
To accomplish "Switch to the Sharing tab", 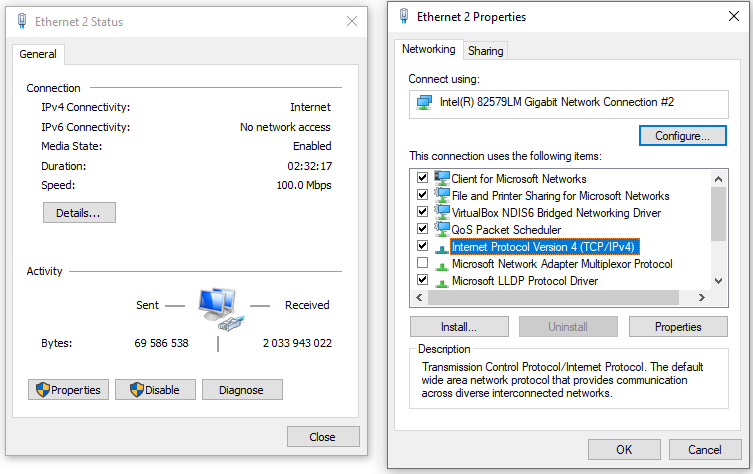I will 486,51.
